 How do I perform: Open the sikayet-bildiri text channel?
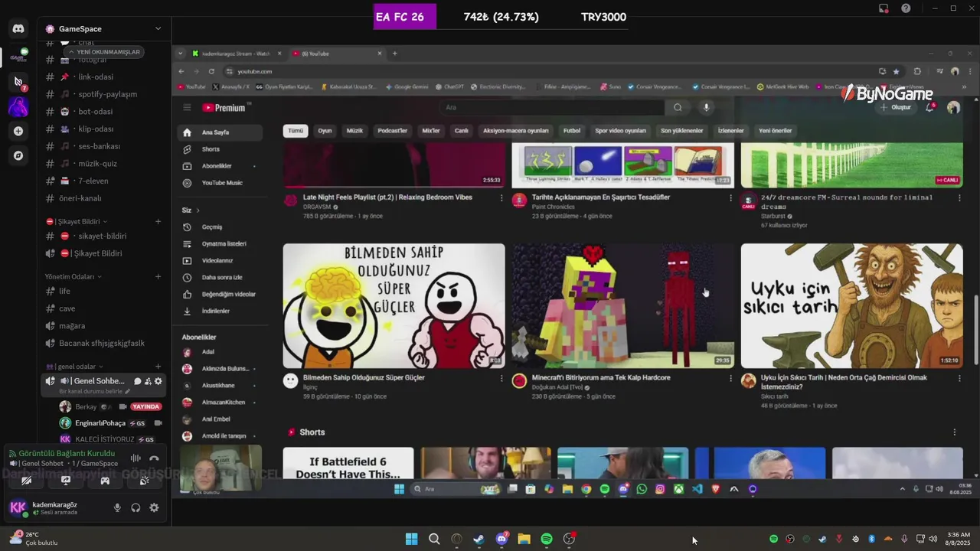(x=103, y=236)
